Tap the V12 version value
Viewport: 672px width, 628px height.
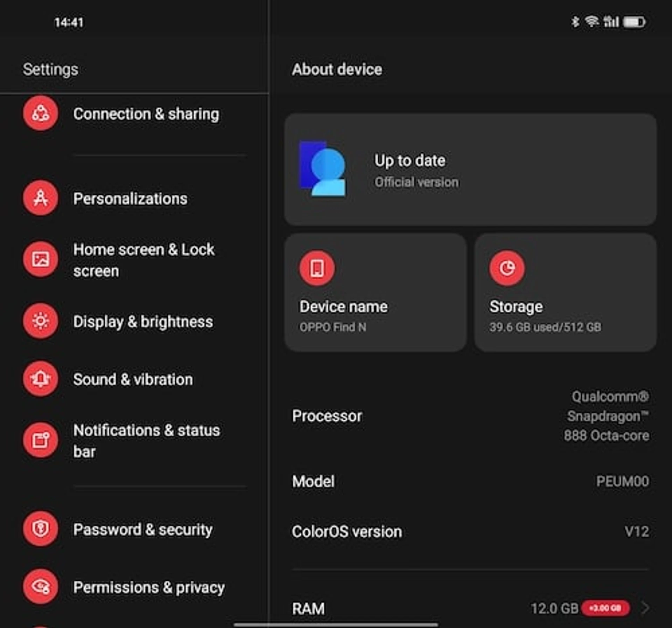[x=637, y=532]
